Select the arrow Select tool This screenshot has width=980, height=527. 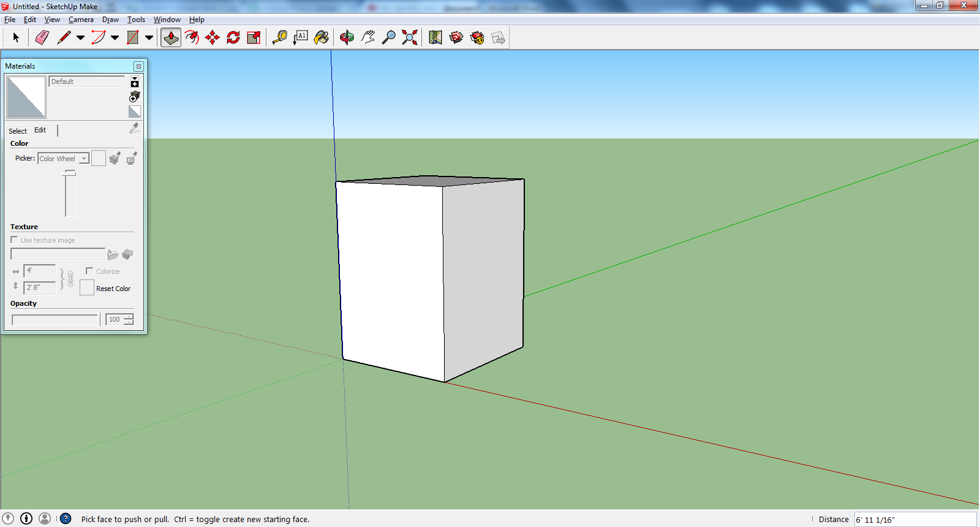coord(16,37)
